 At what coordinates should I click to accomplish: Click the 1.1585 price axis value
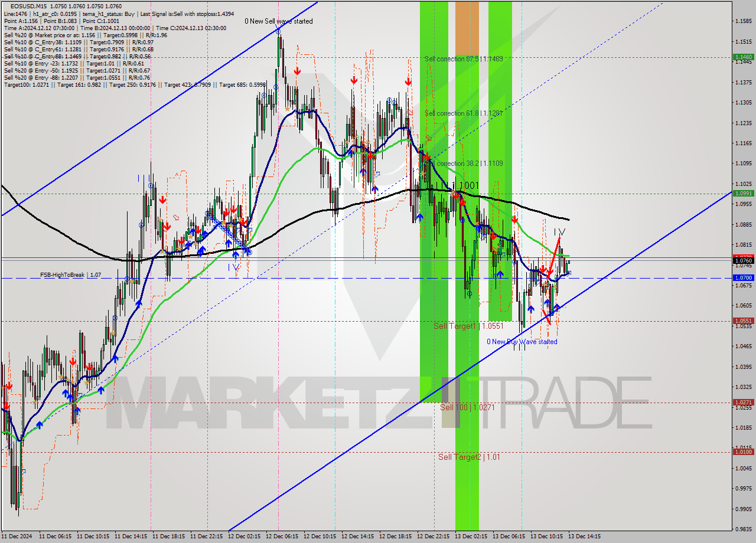tap(743, 21)
